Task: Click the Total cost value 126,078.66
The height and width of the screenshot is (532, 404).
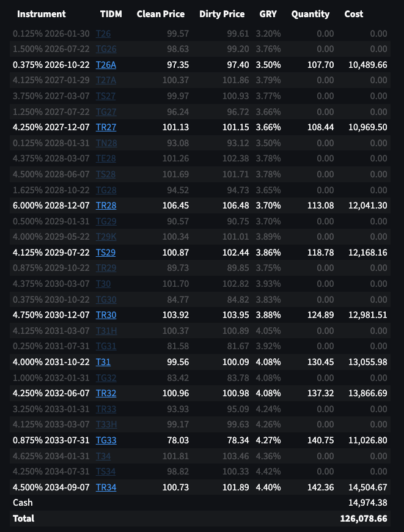Action: (x=363, y=519)
